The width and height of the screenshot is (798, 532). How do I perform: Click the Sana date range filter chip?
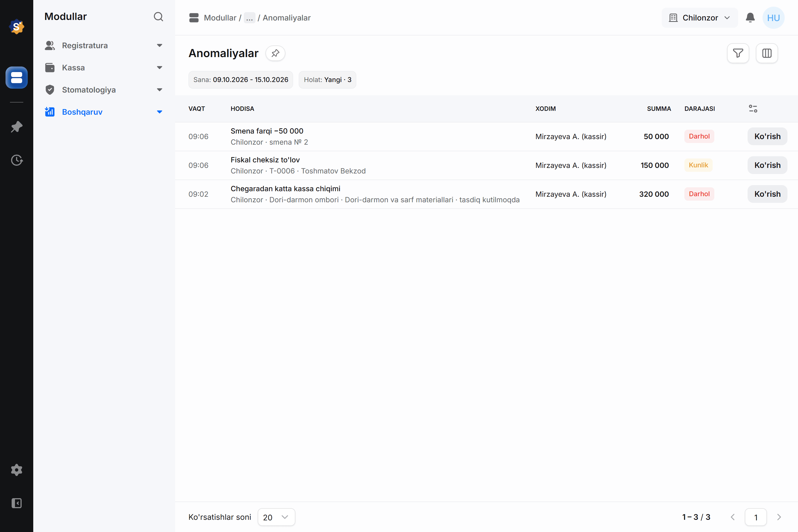click(x=241, y=80)
